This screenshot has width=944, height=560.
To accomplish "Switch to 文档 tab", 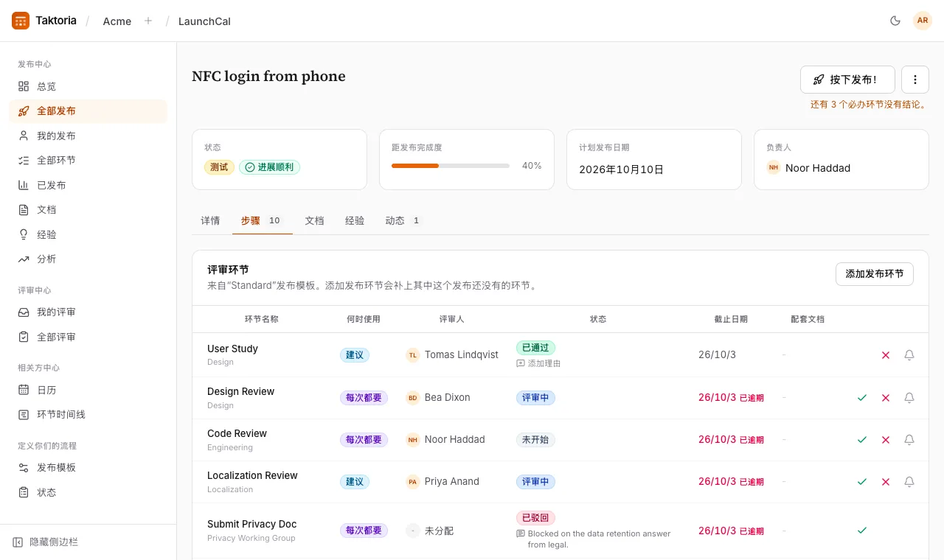I will (315, 220).
